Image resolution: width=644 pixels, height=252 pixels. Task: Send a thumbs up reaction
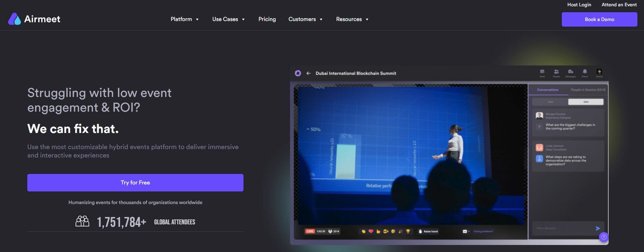(378, 231)
